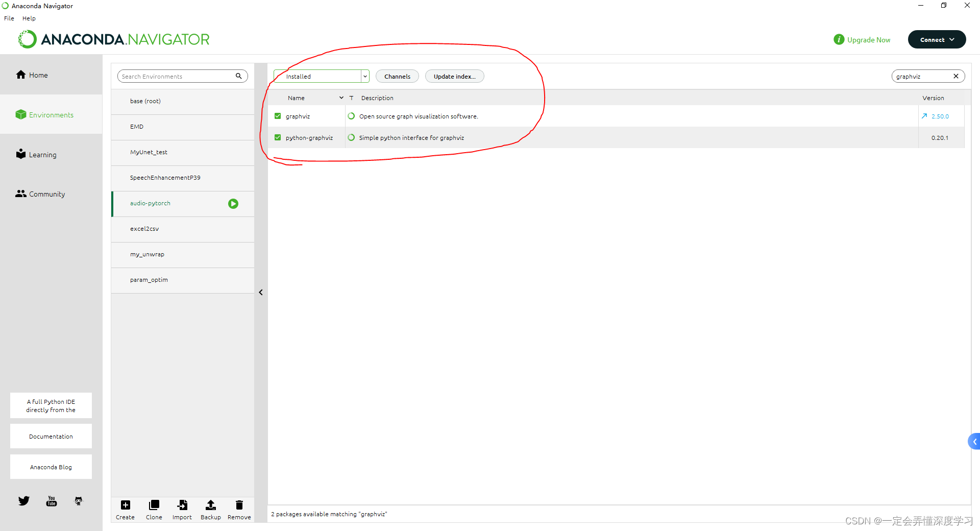Open the Anaconda Blog link

pyautogui.click(x=51, y=467)
